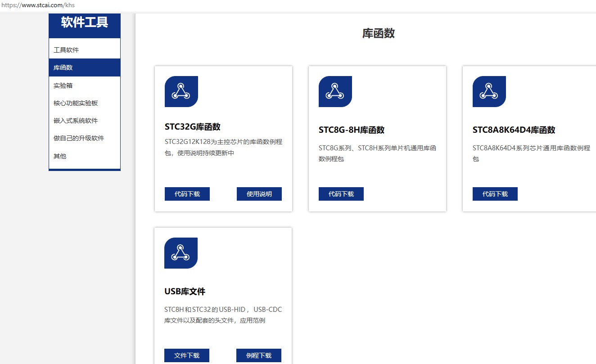Open 其他 in the sidebar menu
Screen dimensions: 596x364
(x=85, y=156)
